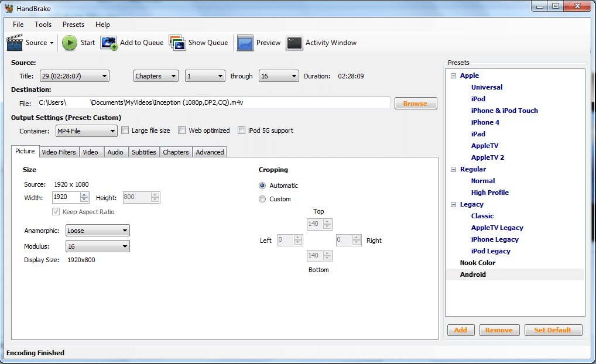Collapse the Regular presets group
The image size is (596, 364).
[454, 169]
